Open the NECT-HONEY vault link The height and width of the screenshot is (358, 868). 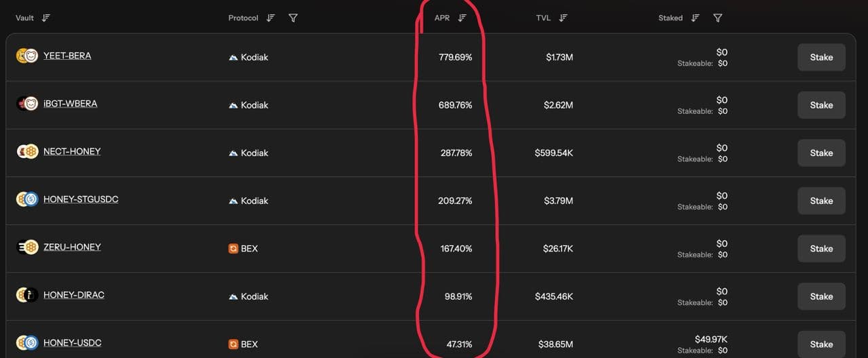[x=72, y=151]
